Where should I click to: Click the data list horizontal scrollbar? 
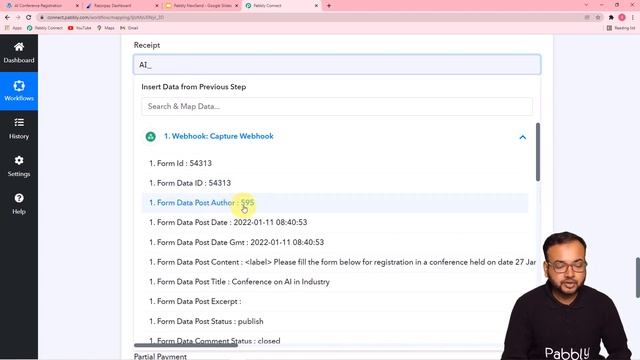pos(186,345)
